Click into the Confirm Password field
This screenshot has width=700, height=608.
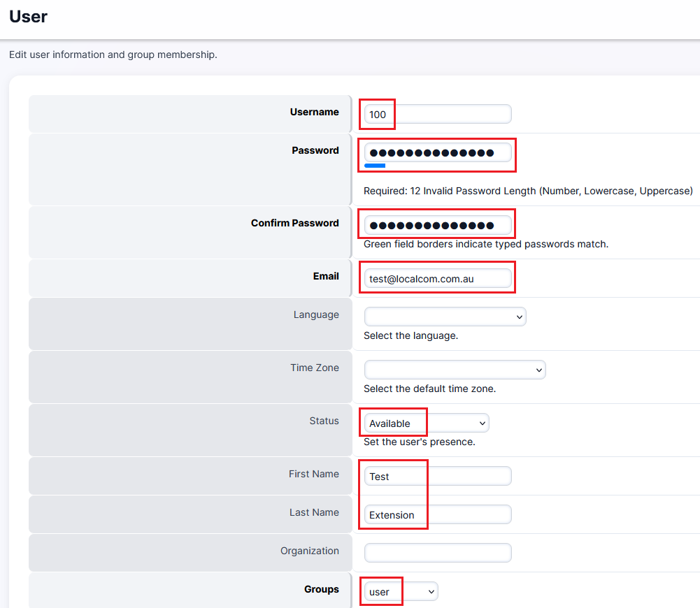pos(438,225)
